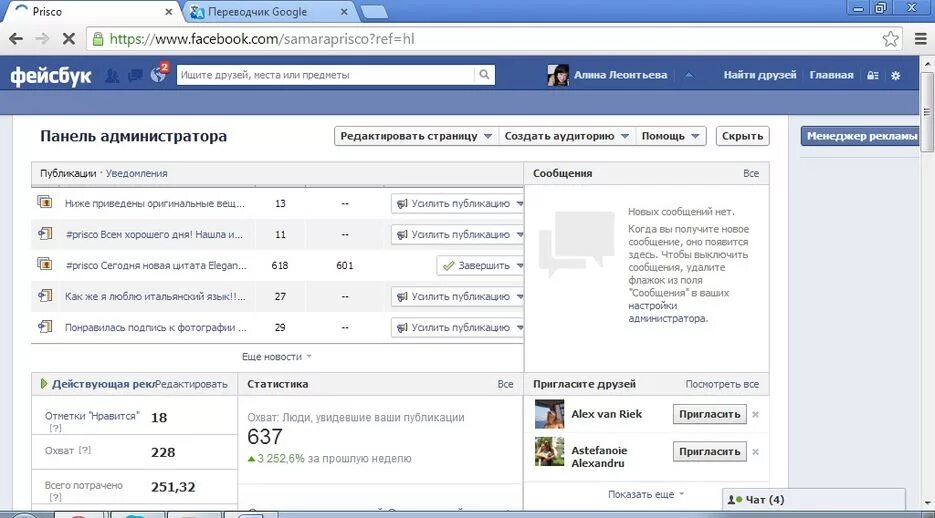Click photo post icon for 'Ниже приведены' row
The height and width of the screenshot is (518, 935).
coord(45,202)
